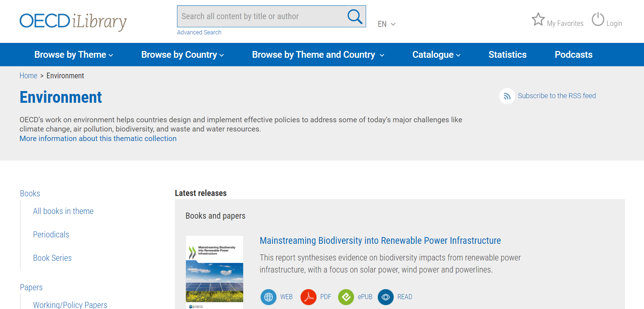Click inside the search content input field

(260, 16)
